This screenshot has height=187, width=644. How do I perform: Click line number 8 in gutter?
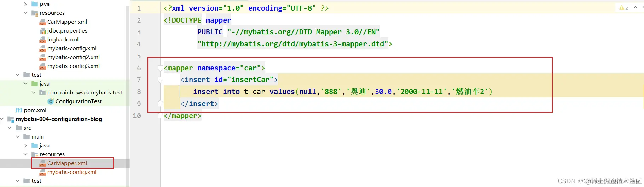(x=139, y=92)
